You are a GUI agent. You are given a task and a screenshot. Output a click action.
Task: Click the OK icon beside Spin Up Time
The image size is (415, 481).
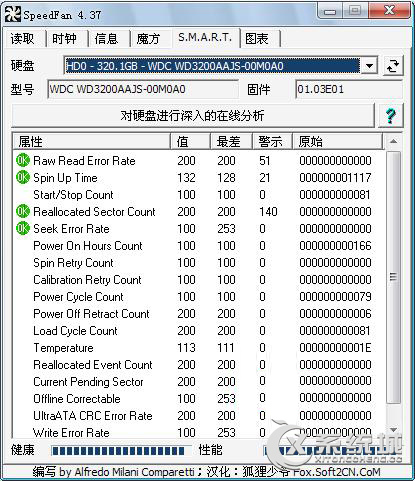coord(23,177)
